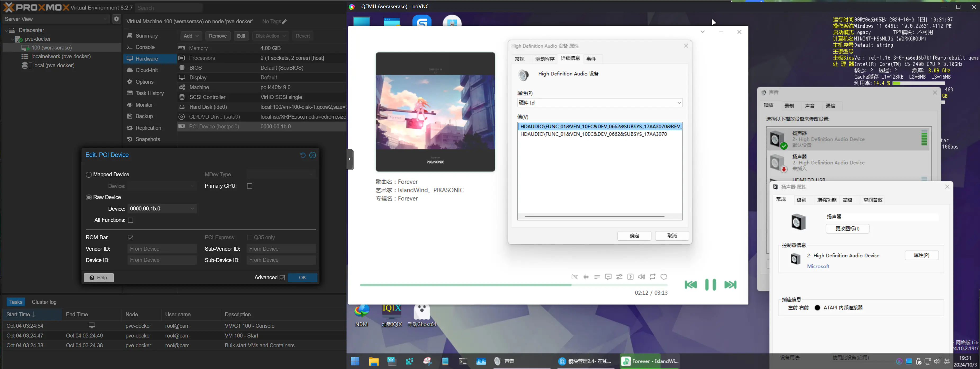The height and width of the screenshot is (369, 980).
Task: Expand the 硬件 Id property dropdown
Action: point(679,103)
